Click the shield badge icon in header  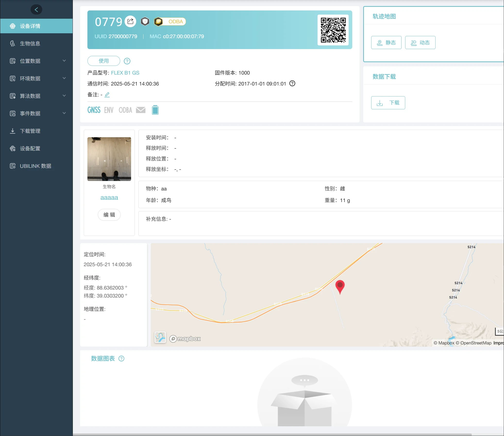[x=145, y=21]
